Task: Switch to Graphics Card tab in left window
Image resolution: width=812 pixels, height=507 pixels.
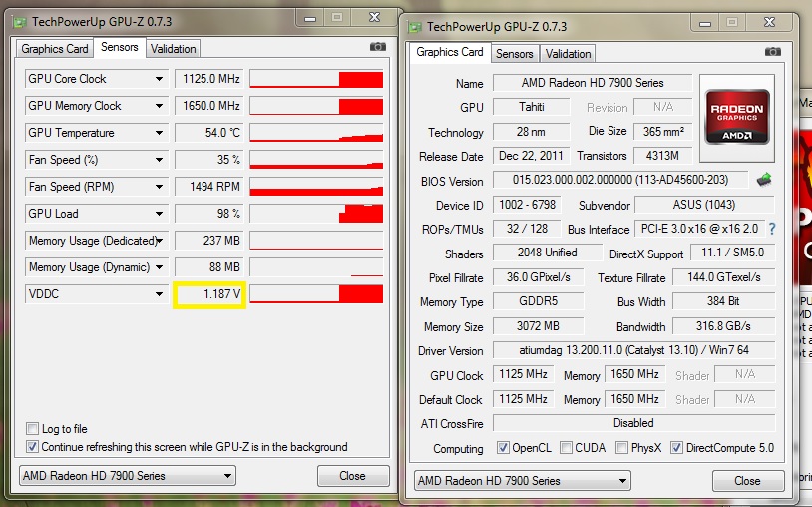Action: pyautogui.click(x=55, y=49)
